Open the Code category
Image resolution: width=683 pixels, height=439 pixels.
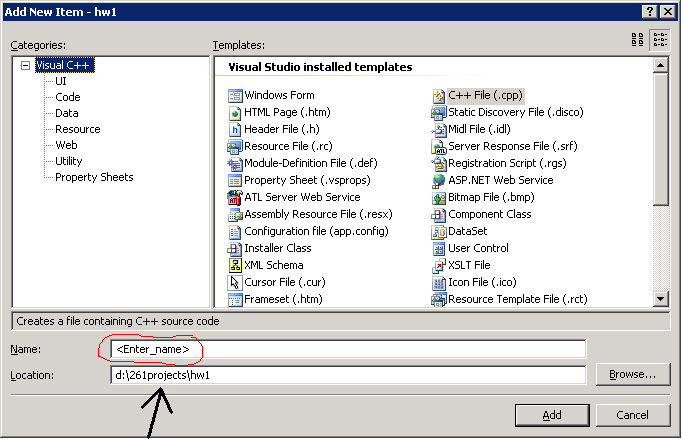tap(68, 97)
